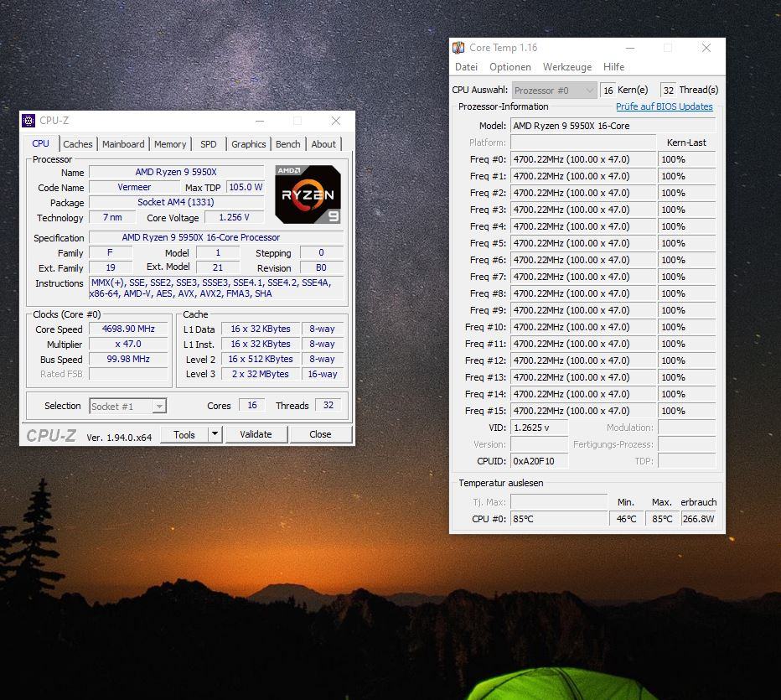Click the AMD Ryzen 9 logo in CPU-Z
The image size is (781, 700).
pyautogui.click(x=308, y=194)
